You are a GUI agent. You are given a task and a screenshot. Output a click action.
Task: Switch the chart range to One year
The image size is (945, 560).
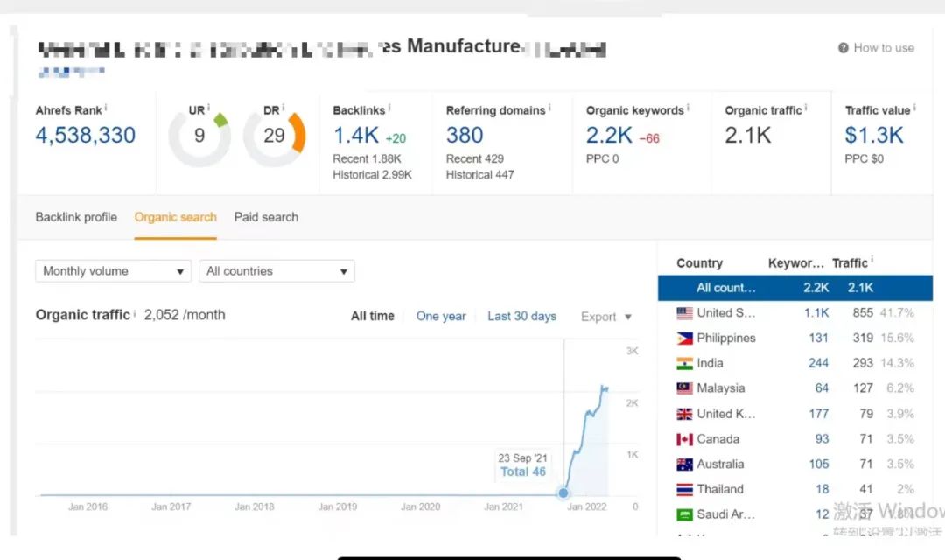[441, 317]
